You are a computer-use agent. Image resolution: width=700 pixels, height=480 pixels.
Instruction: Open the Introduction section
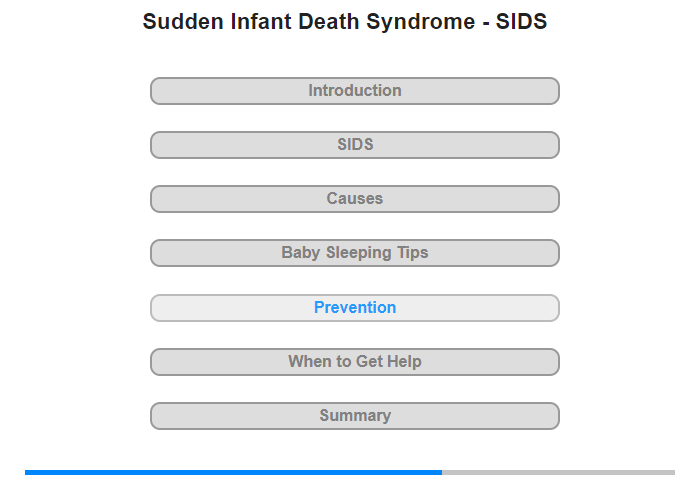coord(354,91)
